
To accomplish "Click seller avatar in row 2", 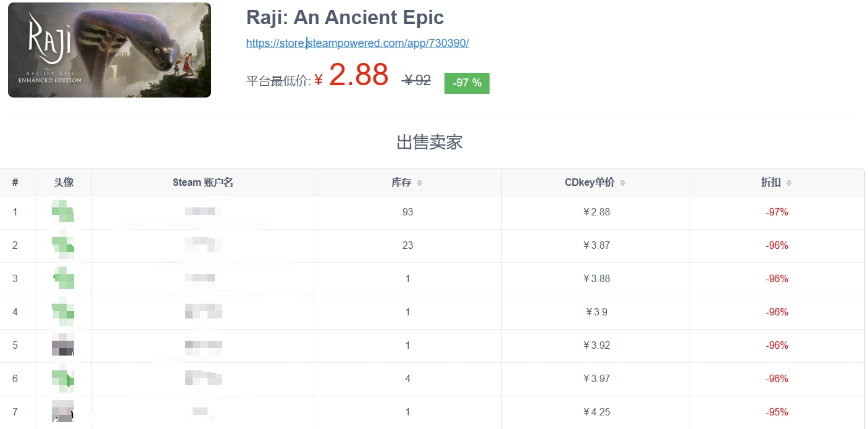I will coord(63,245).
